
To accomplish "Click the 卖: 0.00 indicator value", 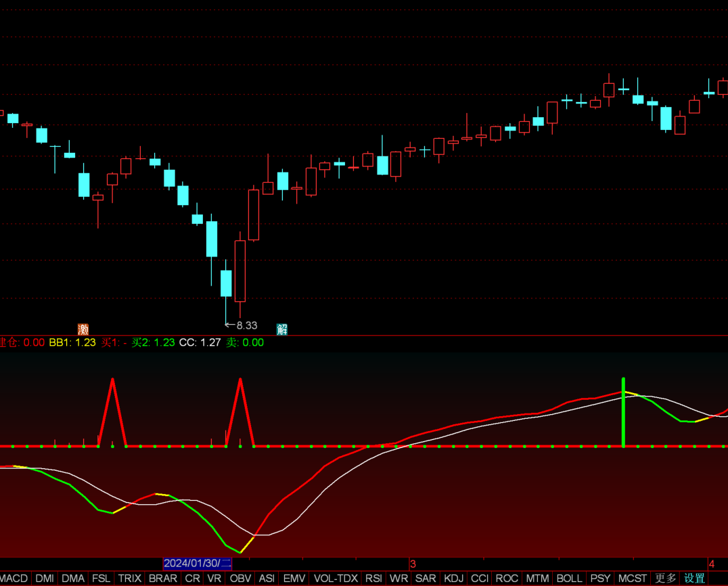I will 245,342.
